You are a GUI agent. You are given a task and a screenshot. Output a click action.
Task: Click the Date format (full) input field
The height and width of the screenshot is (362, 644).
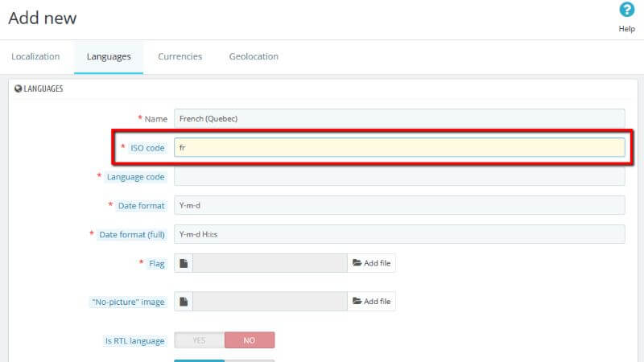tap(399, 234)
